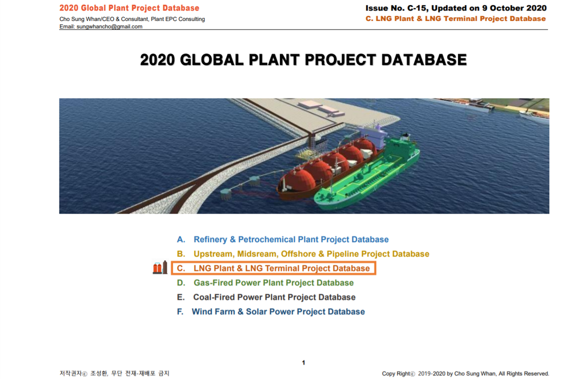Click the red header 2020 Global Plant Project Database
This screenshot has height=379, width=588.
click(130, 8)
